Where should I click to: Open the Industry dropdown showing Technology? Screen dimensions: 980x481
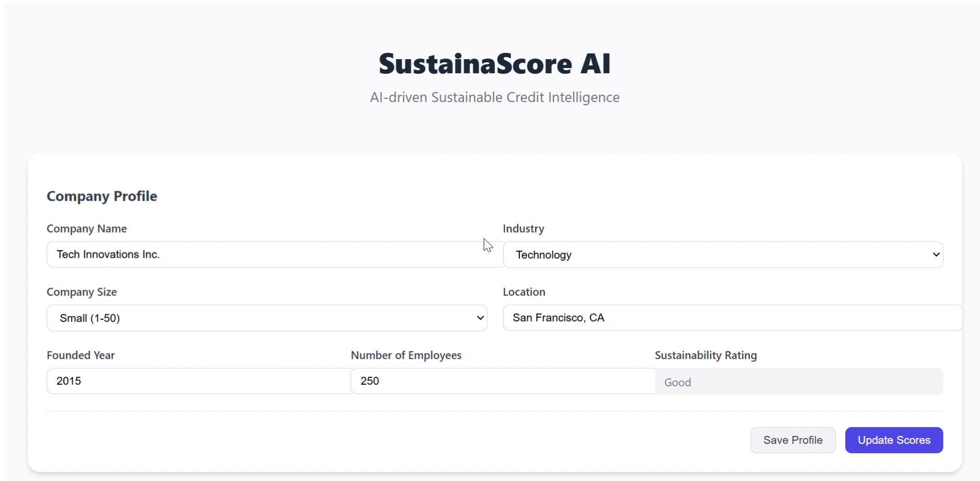[722, 255]
